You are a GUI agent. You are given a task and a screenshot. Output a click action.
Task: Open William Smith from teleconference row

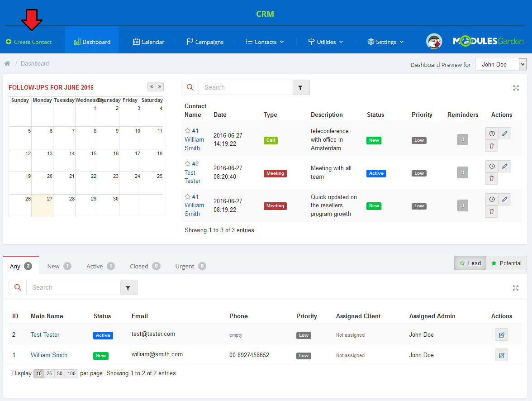(x=194, y=144)
